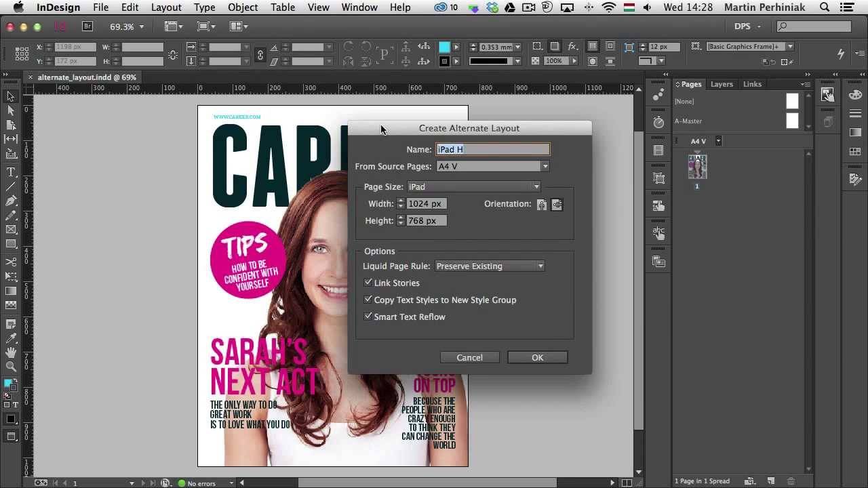Select the Type tool in the toolbox
Screen dimensions: 868x488
11,172
